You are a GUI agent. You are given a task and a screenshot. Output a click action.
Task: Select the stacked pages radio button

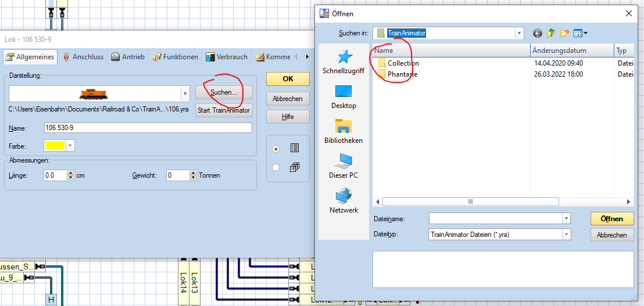point(276,167)
